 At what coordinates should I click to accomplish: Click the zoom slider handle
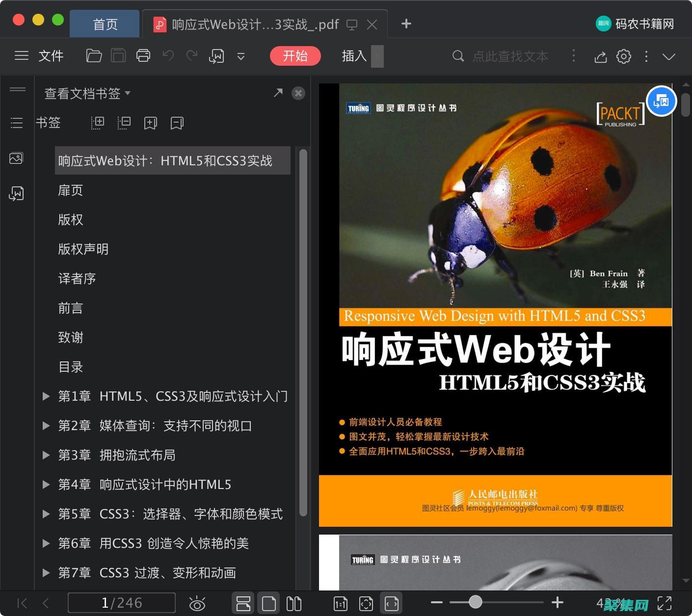pyautogui.click(x=475, y=602)
